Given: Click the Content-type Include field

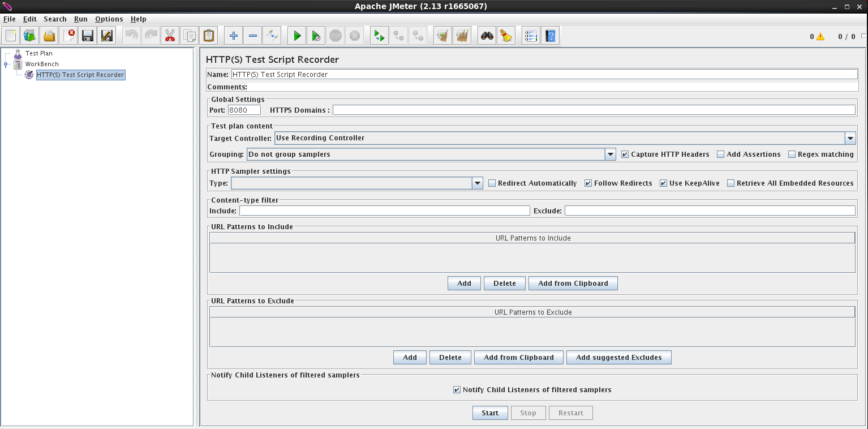Looking at the screenshot, I should [385, 211].
